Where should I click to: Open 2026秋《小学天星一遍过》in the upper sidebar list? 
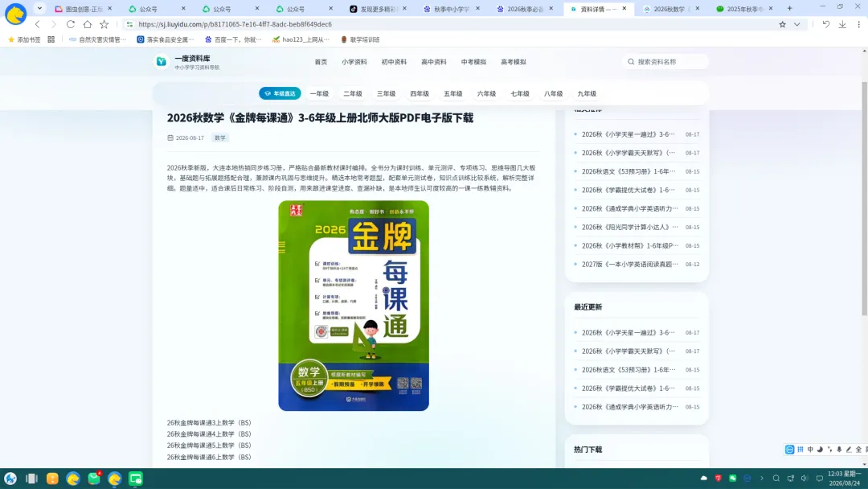[628, 134]
